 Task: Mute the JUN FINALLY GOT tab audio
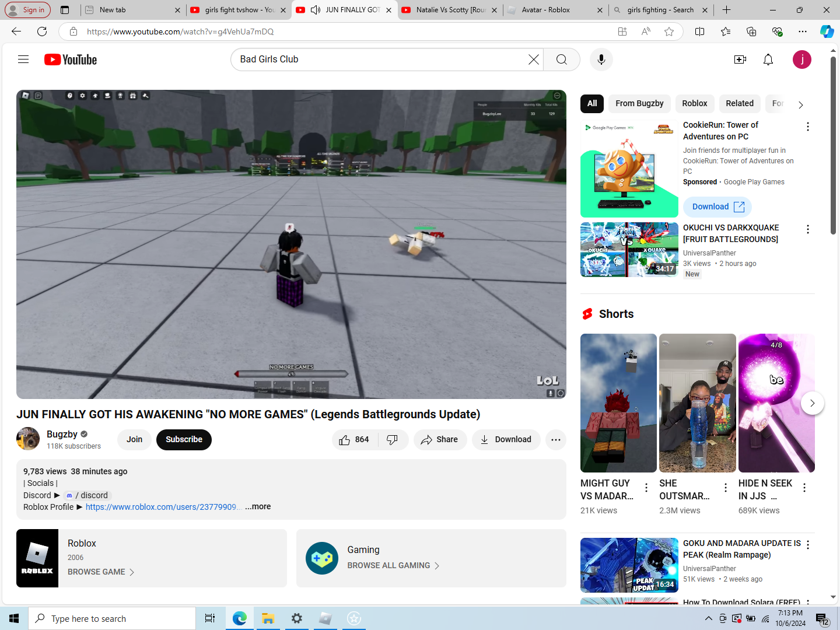[x=316, y=10]
